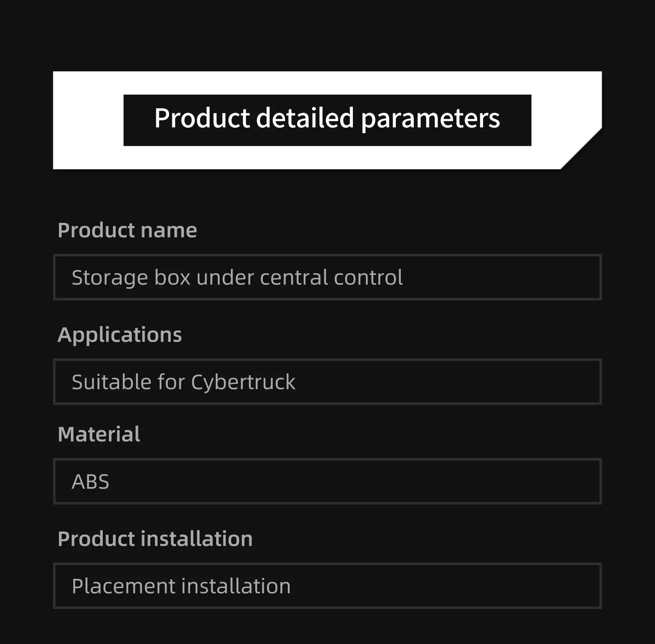Click the Applications heading label

click(120, 335)
